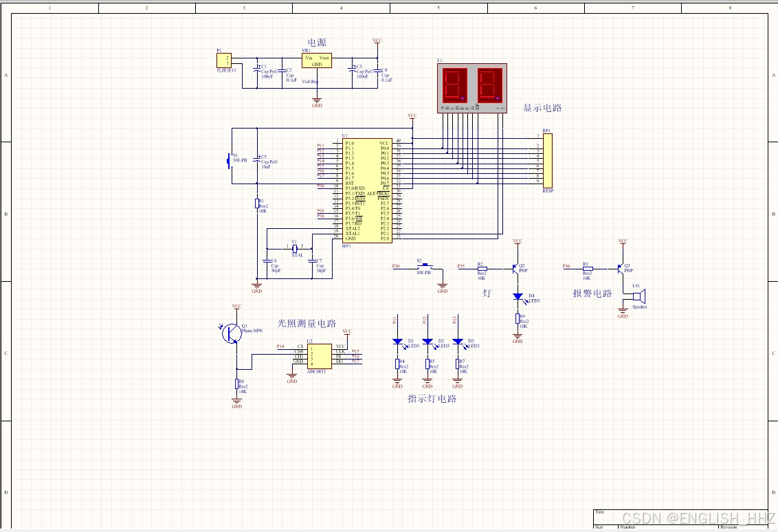778x532 pixels.
Task: Select the Y1 XTAL crystal symbol
Action: tap(295, 249)
